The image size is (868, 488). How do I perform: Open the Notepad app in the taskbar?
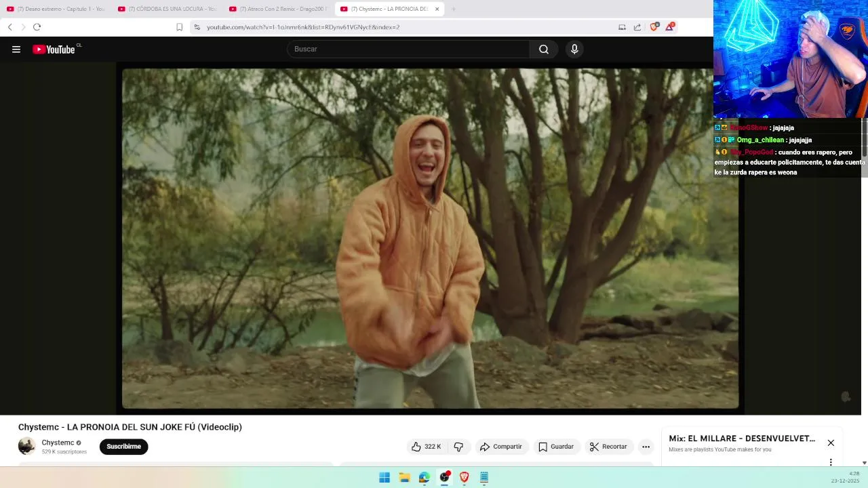click(484, 477)
